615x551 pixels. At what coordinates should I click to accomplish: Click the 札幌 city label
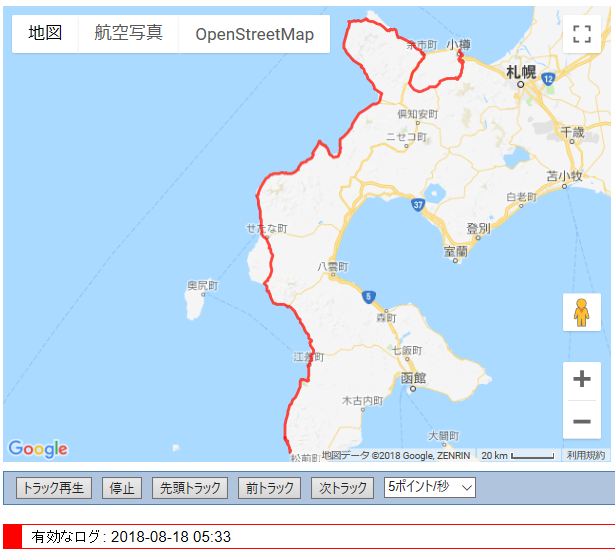click(x=521, y=73)
